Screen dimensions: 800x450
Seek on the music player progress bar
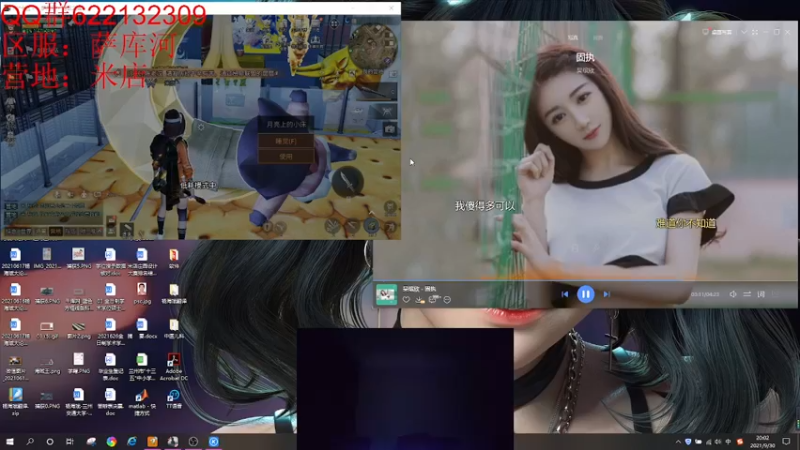(x=586, y=280)
